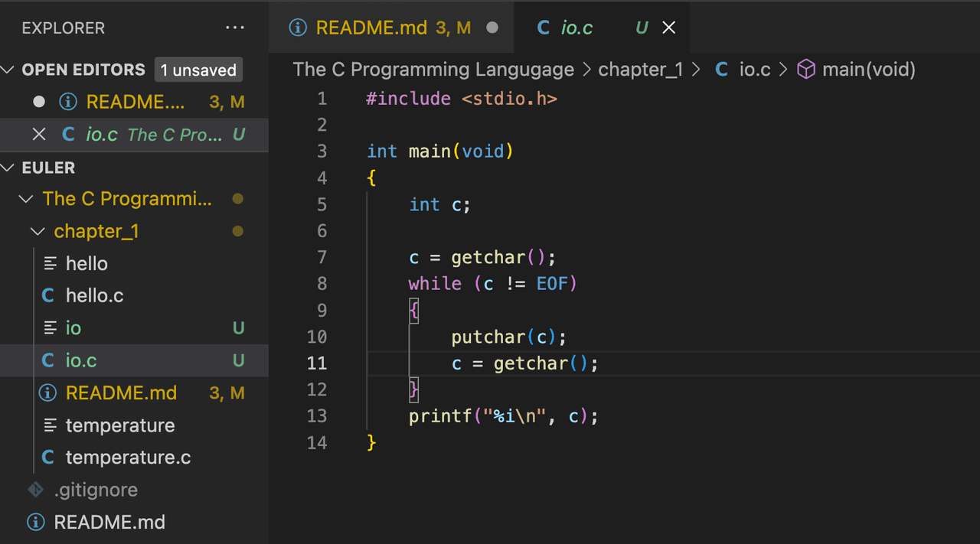The width and height of the screenshot is (980, 544).
Task: Click line number 1 in the gutter
Action: [322, 99]
